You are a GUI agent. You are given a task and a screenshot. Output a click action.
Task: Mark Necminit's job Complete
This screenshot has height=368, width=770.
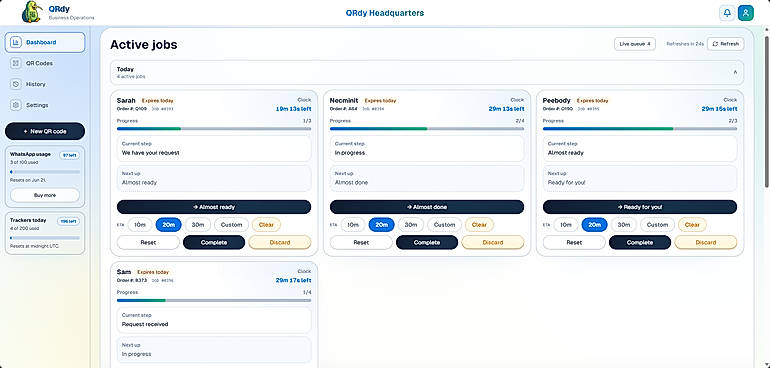[427, 242]
